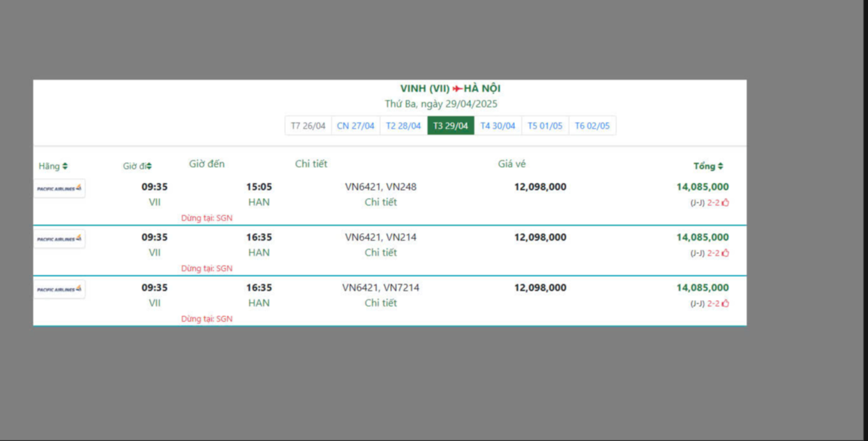Open Chi tiết link for VN248 flight

coord(380,202)
